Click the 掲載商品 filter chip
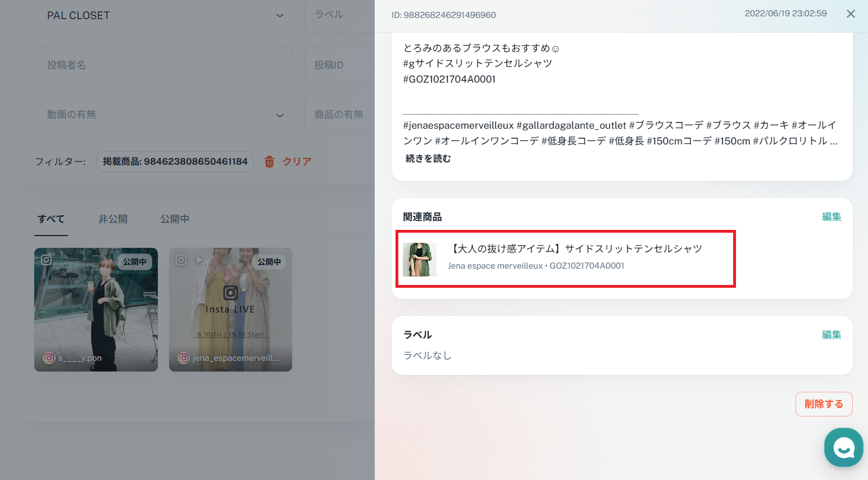This screenshot has width=868, height=480. pos(175,162)
